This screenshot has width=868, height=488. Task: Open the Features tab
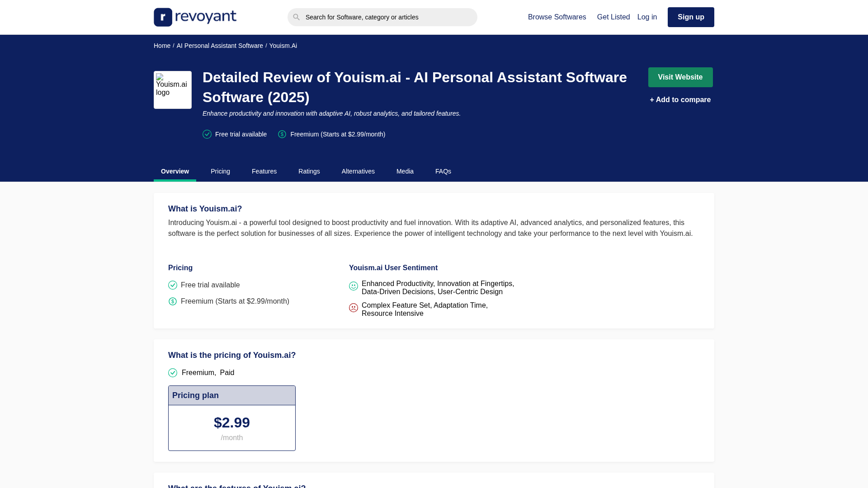click(x=264, y=171)
